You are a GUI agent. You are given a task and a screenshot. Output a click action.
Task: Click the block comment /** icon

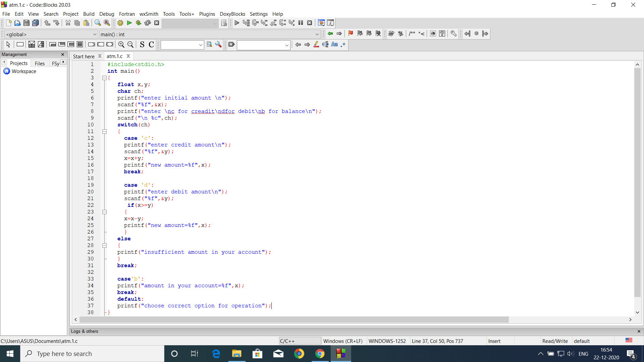[x=412, y=34]
